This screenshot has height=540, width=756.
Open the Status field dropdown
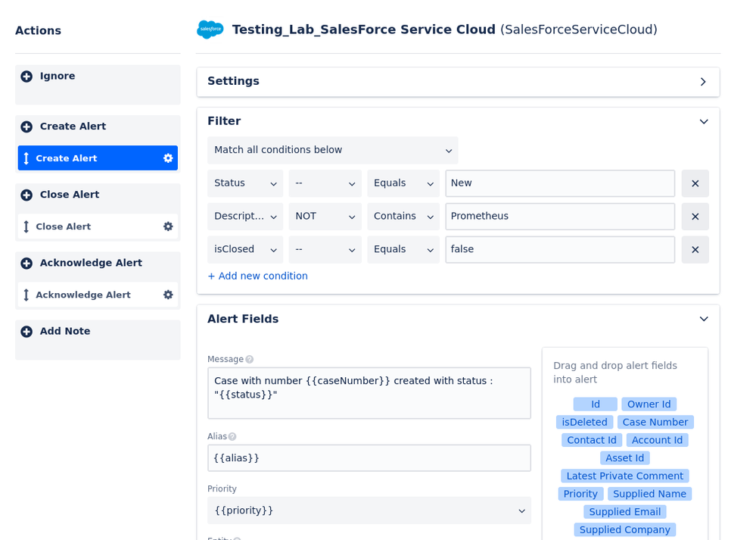pyautogui.click(x=245, y=183)
